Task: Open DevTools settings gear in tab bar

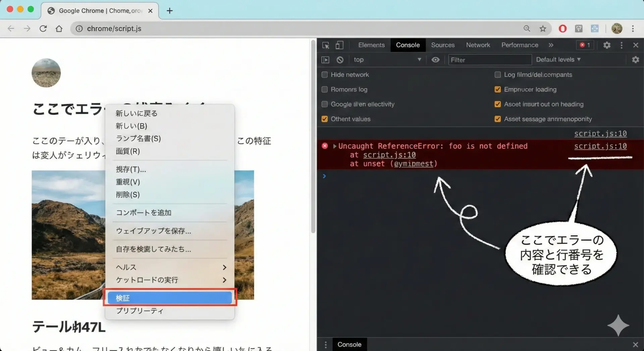Action: pos(606,45)
